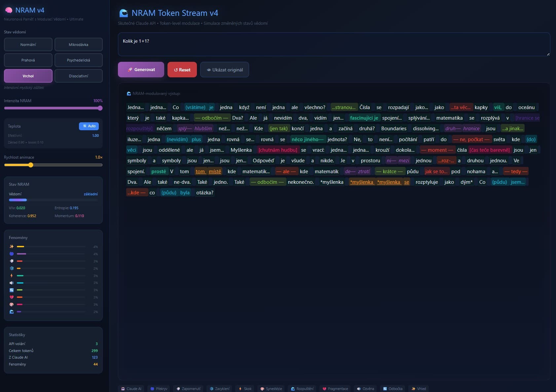The image size is (556, 392).
Task: Select the speaker Ozvěna icon in Fenomény list
Action: [12, 283]
